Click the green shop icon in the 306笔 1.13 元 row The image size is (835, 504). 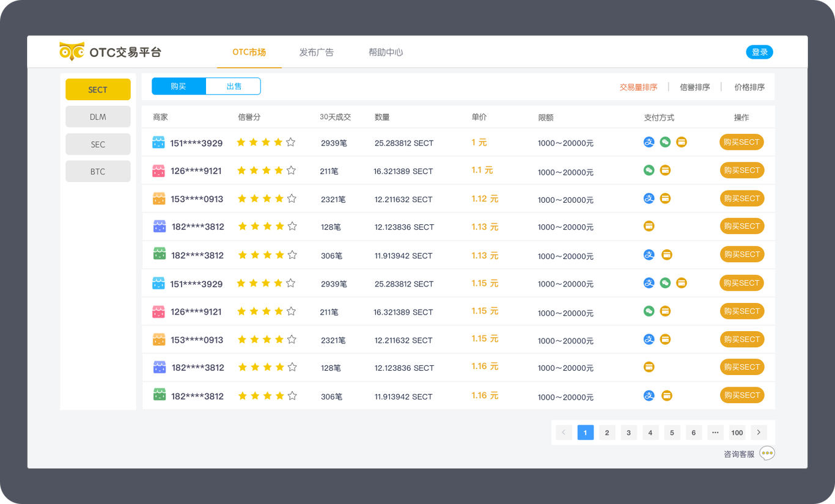pyautogui.click(x=160, y=254)
